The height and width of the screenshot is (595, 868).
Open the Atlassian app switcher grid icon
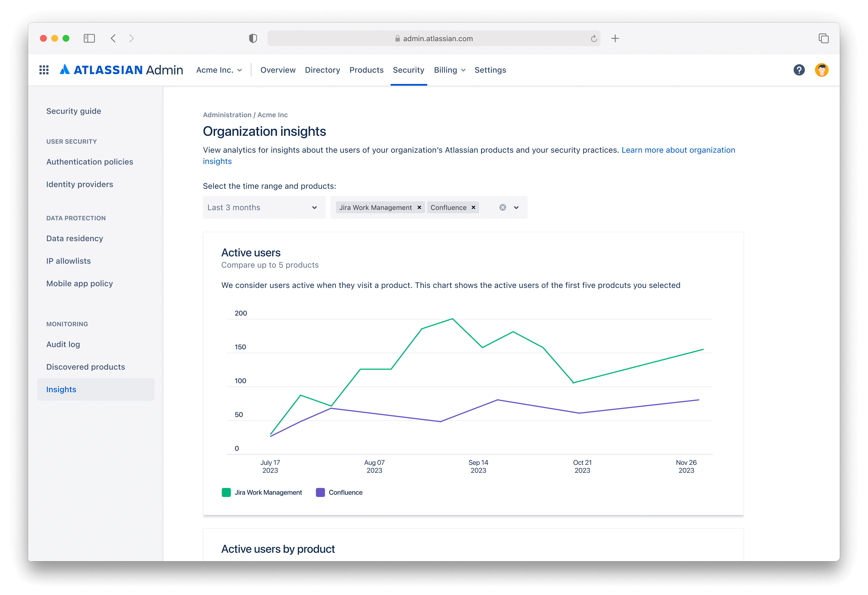pos(44,70)
